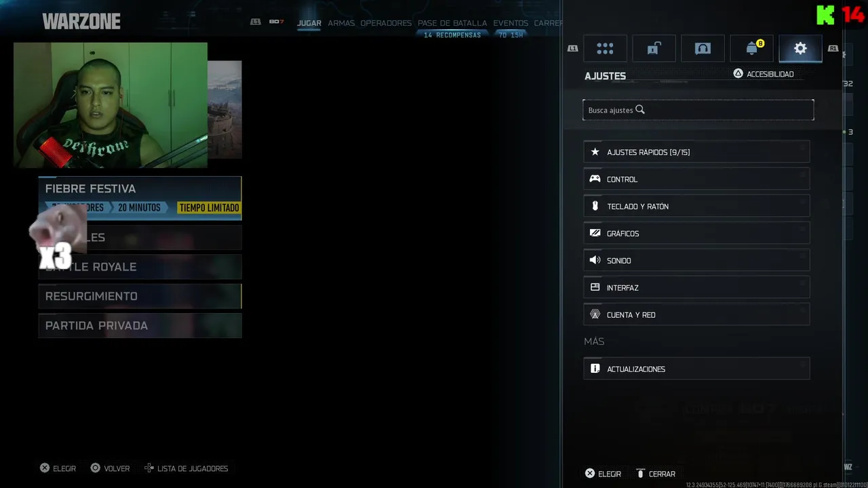The height and width of the screenshot is (488, 868).
Task: Click the speaker icon beside Sonido
Action: (x=595, y=260)
